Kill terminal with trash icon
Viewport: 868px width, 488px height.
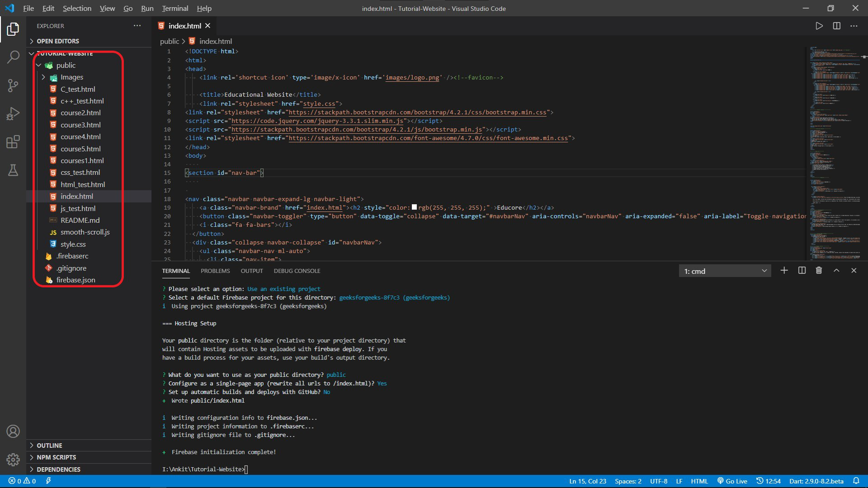coord(819,271)
